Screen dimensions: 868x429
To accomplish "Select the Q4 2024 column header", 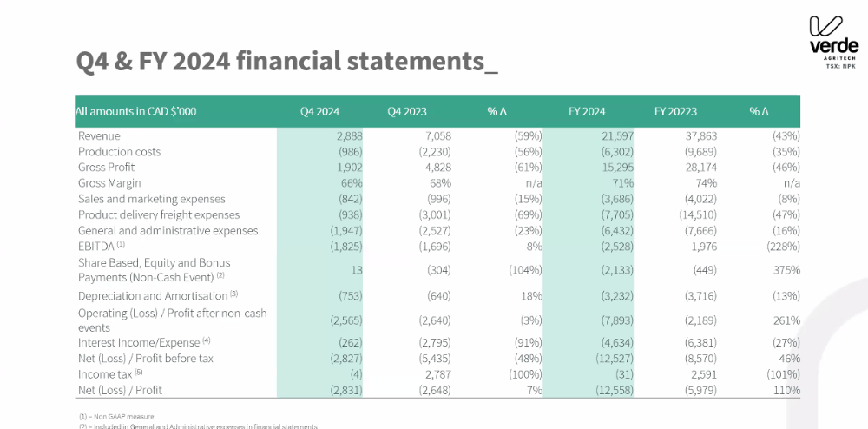I will (319, 112).
